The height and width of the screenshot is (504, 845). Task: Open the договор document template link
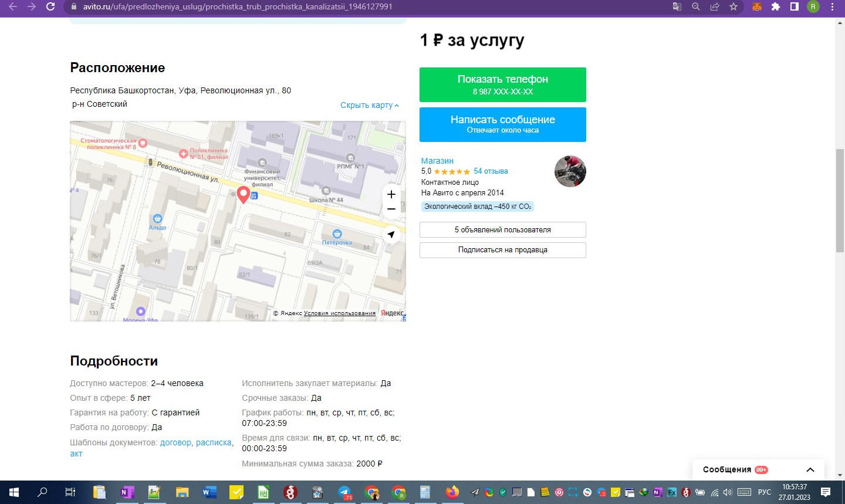click(175, 442)
